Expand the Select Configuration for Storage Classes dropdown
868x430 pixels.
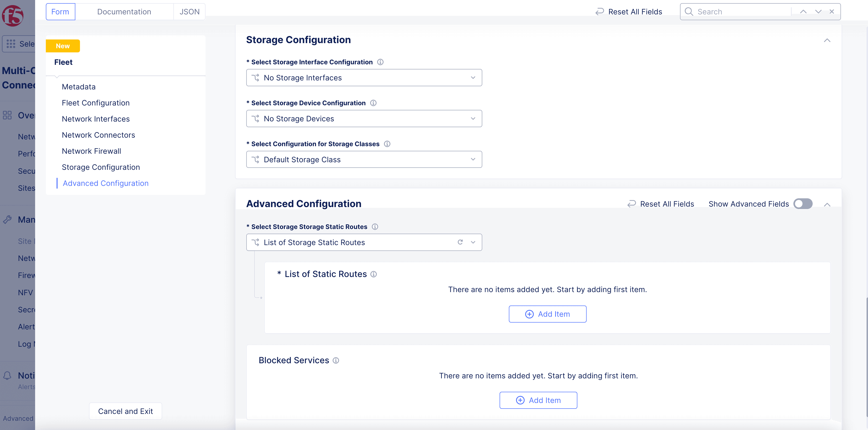[x=364, y=159]
